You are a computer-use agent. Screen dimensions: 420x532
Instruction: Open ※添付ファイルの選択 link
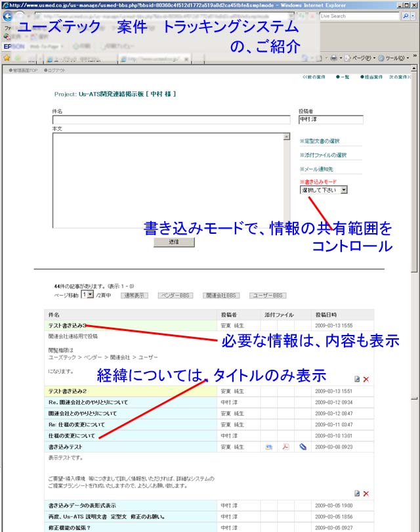[323, 155]
